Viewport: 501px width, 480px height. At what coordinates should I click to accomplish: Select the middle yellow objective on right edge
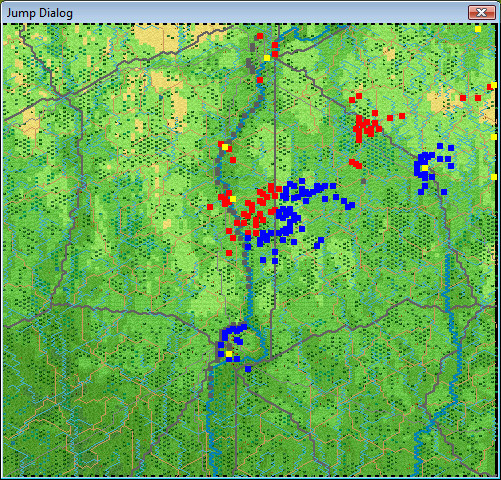494,137
